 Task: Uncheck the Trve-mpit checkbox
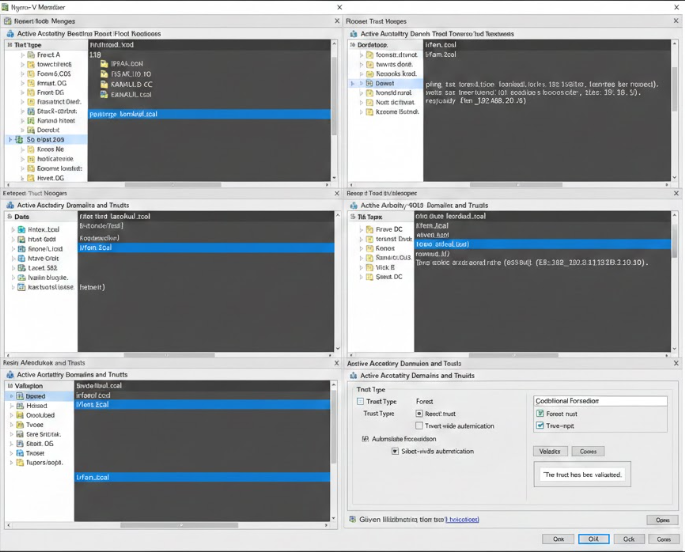click(540, 426)
